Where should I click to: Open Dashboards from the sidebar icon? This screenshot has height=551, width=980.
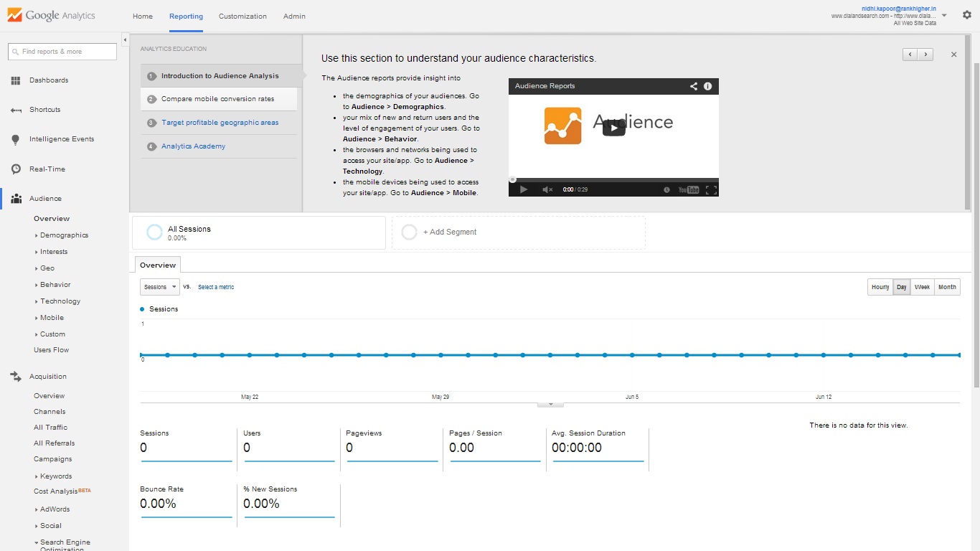click(16, 80)
